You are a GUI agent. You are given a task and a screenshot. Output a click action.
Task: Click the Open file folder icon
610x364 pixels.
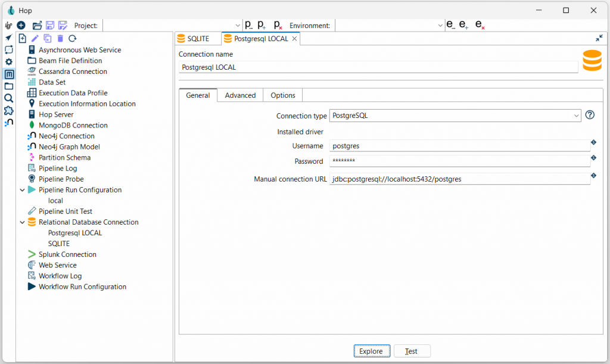(37, 26)
